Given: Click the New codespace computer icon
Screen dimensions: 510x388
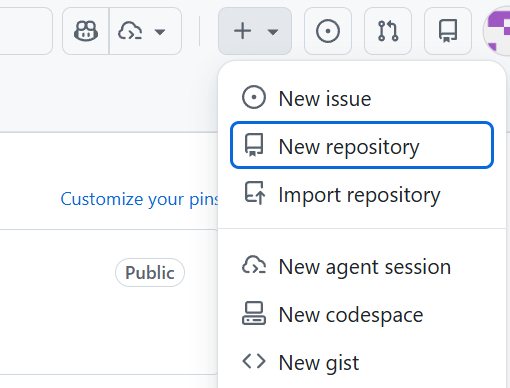Looking at the screenshot, I should pyautogui.click(x=254, y=313).
